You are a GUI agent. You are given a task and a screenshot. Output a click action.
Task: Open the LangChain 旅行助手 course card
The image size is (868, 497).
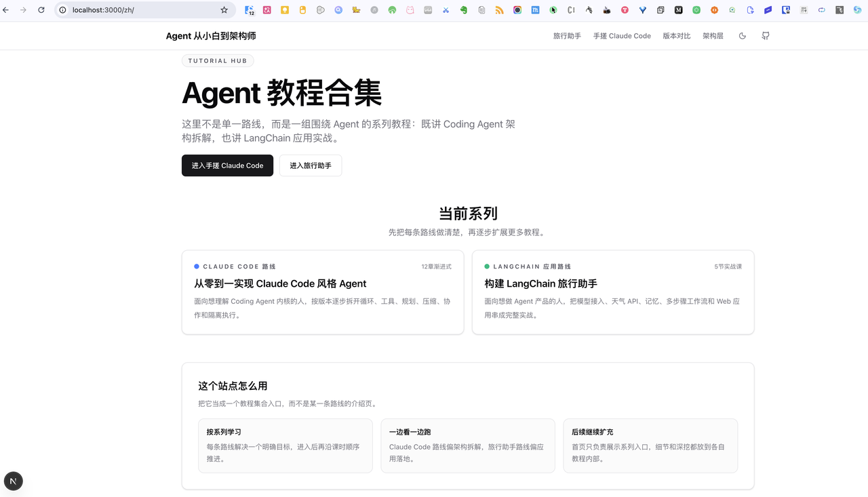tap(612, 292)
